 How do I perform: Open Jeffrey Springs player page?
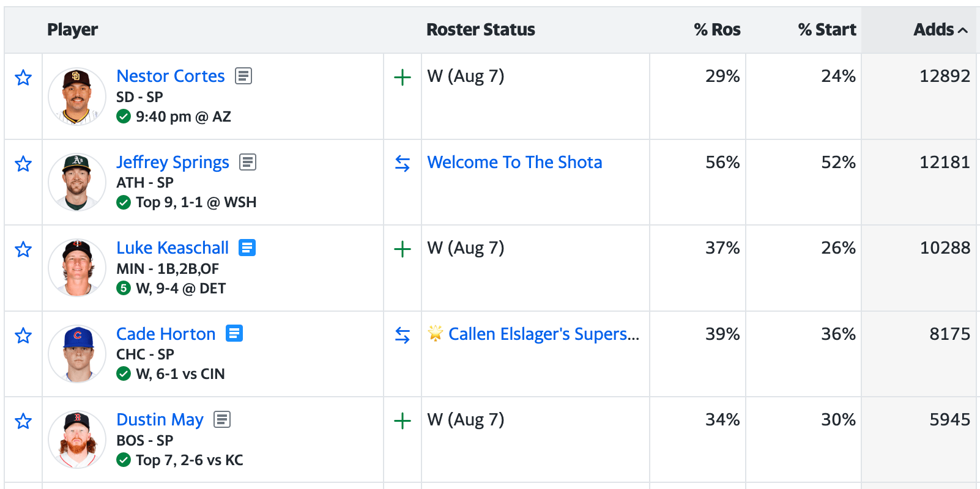(173, 162)
